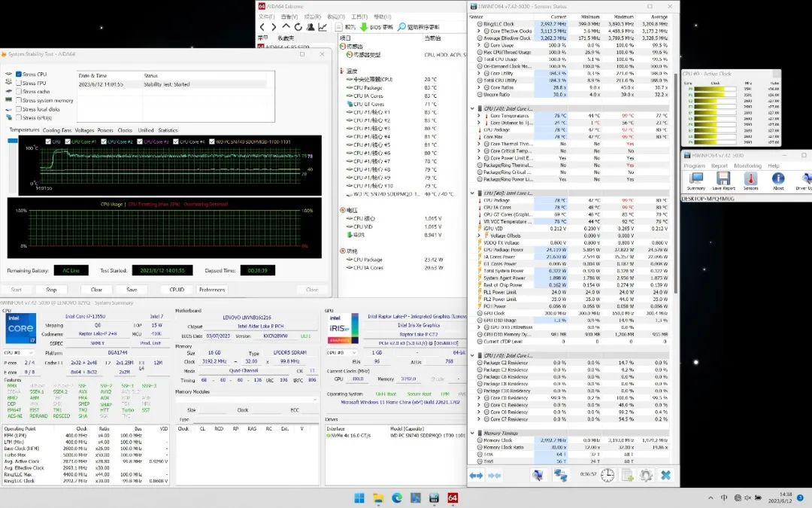
Task: Open sensor settings gear icon in HWiNFO
Action: point(645,475)
